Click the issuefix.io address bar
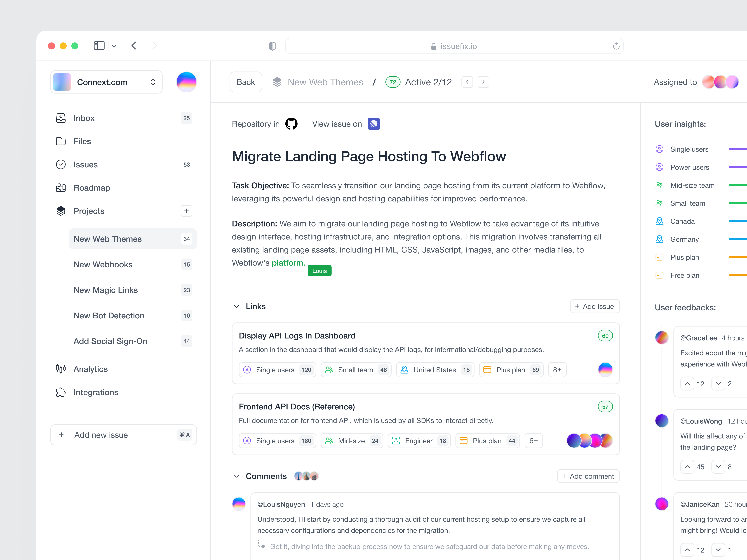Image resolution: width=747 pixels, height=560 pixels. (454, 46)
